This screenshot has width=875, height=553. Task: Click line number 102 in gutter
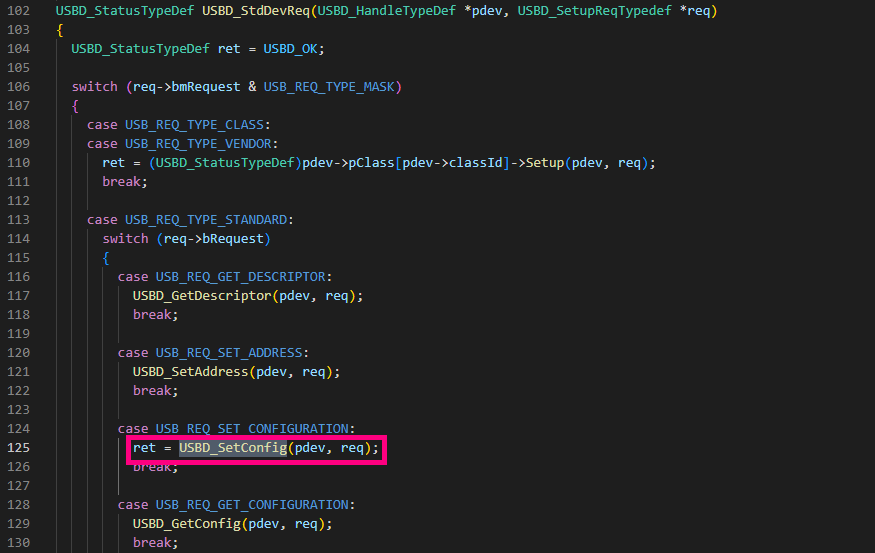pyautogui.click(x=18, y=11)
